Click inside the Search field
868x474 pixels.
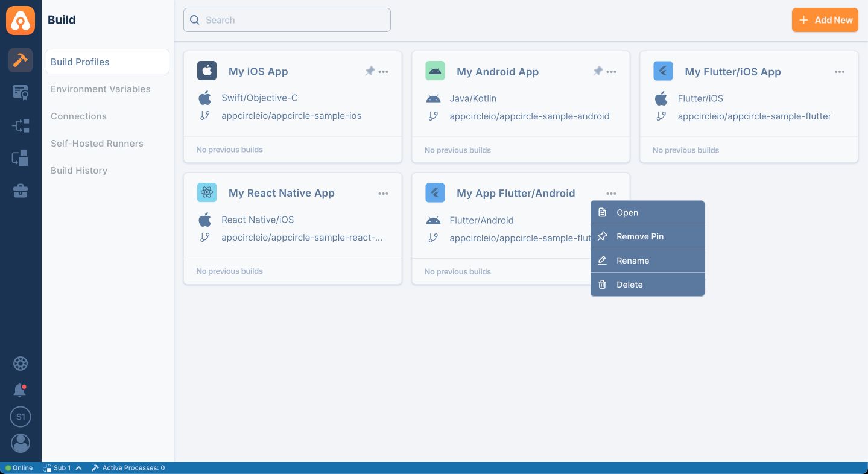pyautogui.click(x=287, y=20)
